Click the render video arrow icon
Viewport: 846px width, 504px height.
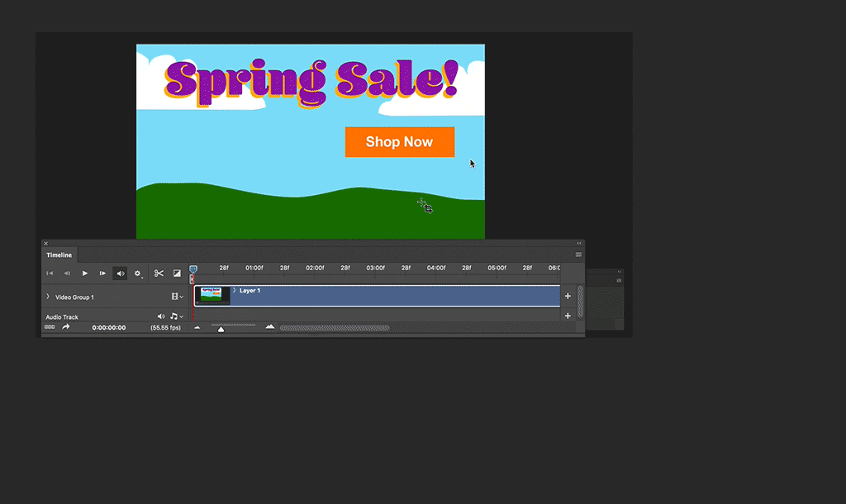64,326
